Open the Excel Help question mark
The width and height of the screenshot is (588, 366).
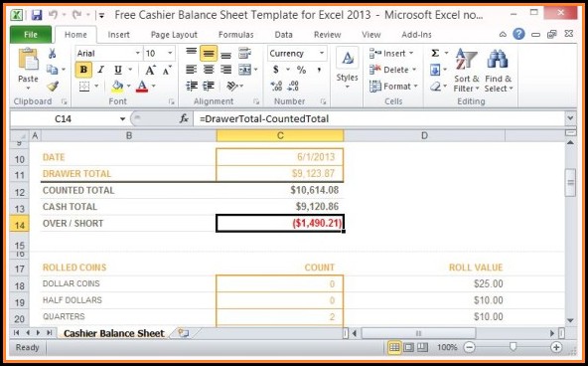pos(519,34)
